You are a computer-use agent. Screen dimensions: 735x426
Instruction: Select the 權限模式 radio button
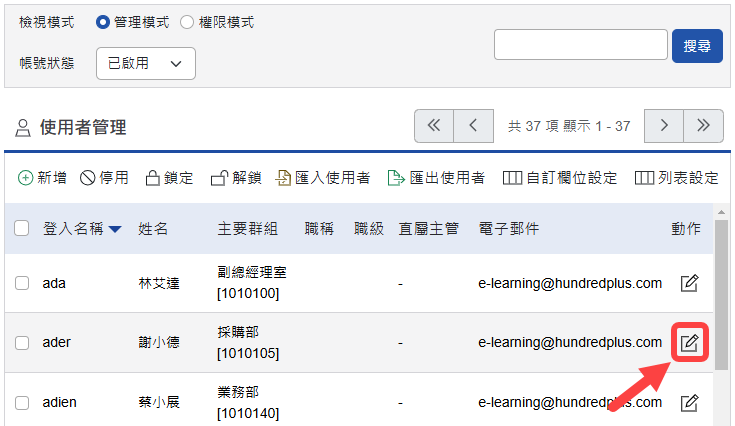coord(187,22)
